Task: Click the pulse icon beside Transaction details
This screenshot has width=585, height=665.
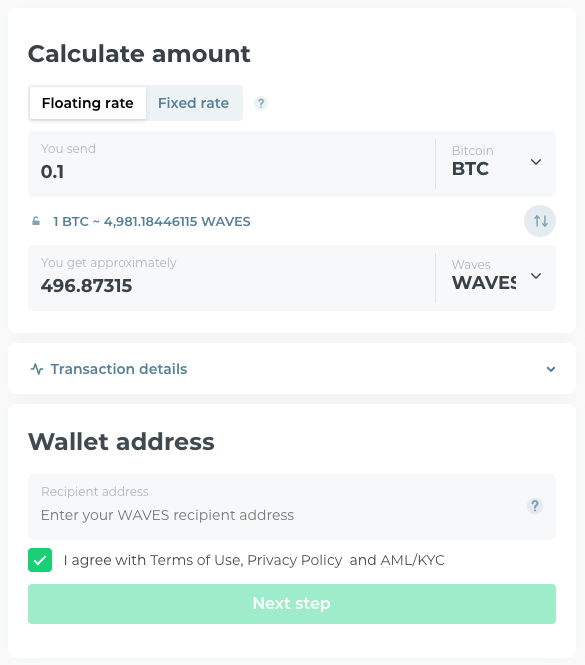Action: click(37, 369)
